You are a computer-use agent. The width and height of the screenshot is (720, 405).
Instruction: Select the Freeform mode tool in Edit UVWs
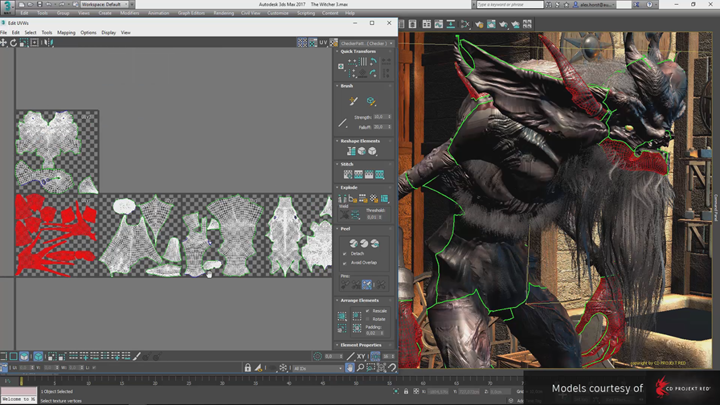point(34,43)
